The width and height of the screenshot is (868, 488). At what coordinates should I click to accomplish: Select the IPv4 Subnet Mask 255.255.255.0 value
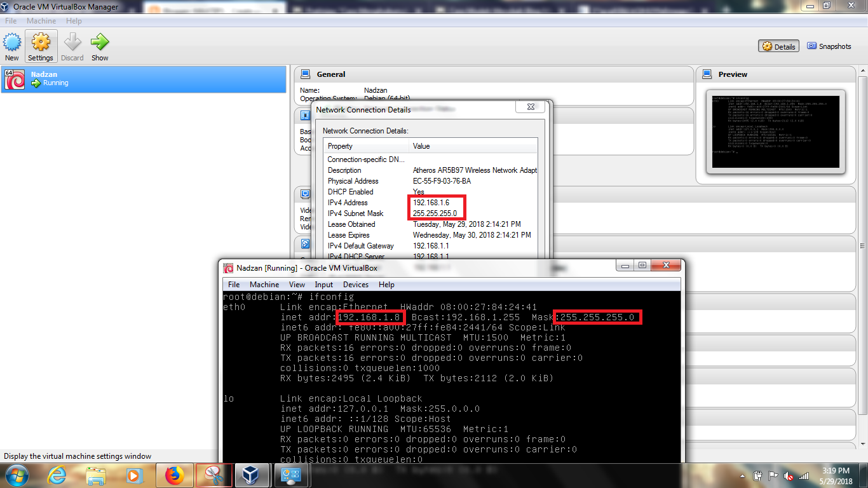tap(435, 213)
